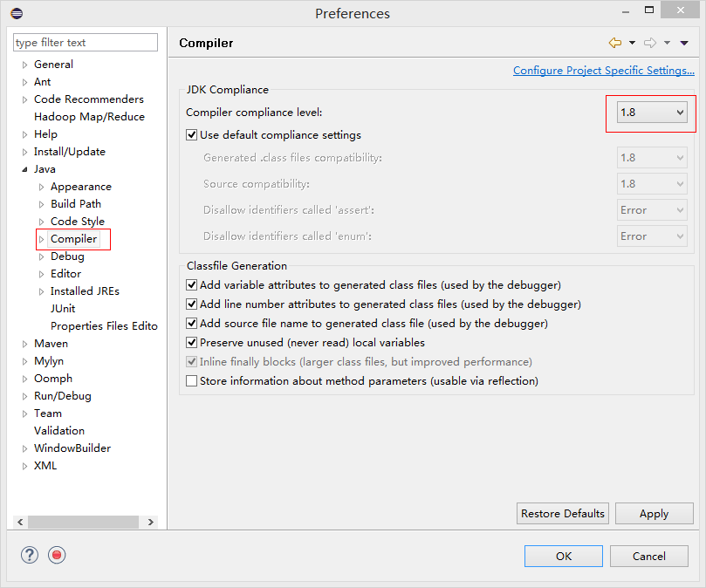
Task: Expand the Maven tree node
Action: point(24,344)
